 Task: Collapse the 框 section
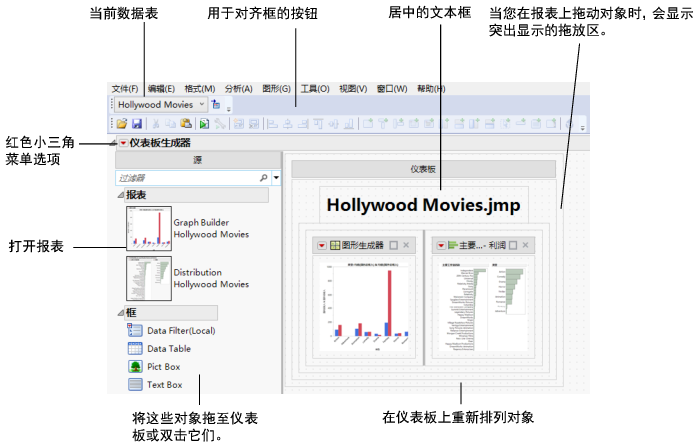[x=118, y=313]
